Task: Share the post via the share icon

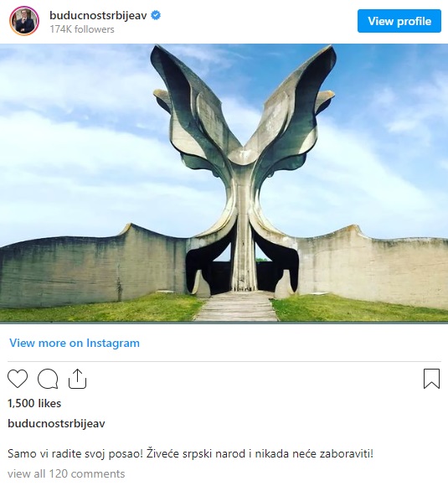Action: [77, 379]
